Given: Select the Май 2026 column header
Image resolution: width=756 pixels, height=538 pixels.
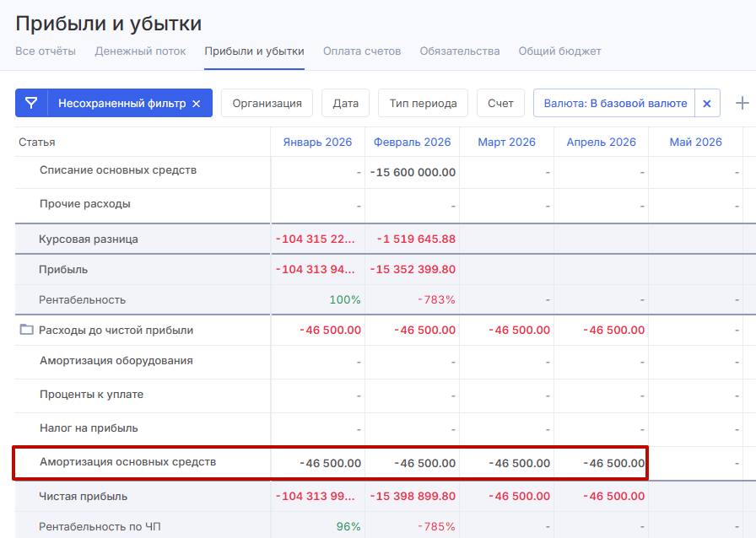Looking at the screenshot, I should [x=695, y=142].
